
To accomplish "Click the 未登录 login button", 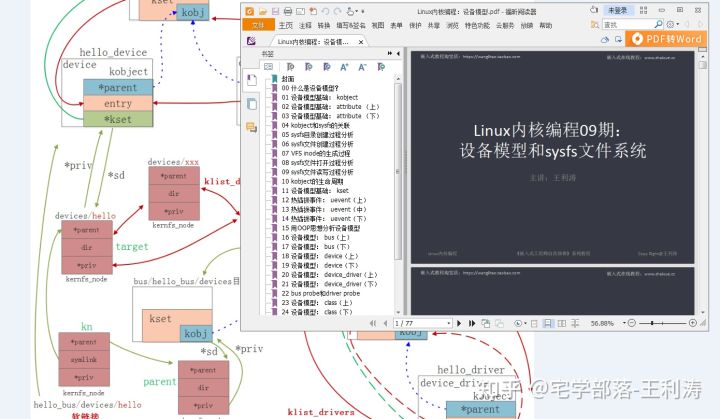I will coord(618,10).
